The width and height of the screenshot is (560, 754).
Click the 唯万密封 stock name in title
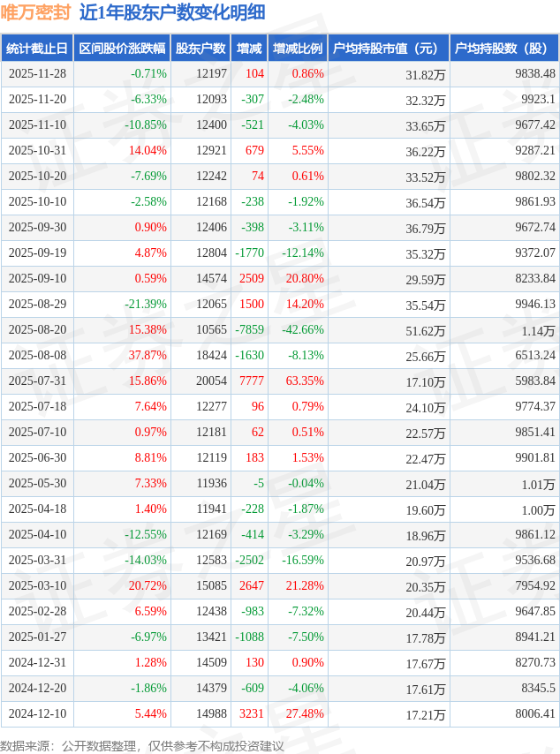click(x=36, y=12)
